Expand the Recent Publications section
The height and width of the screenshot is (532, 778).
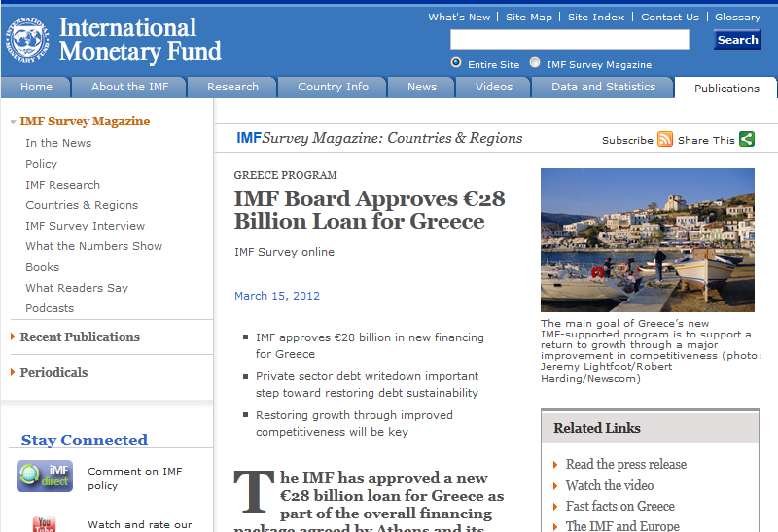point(13,337)
